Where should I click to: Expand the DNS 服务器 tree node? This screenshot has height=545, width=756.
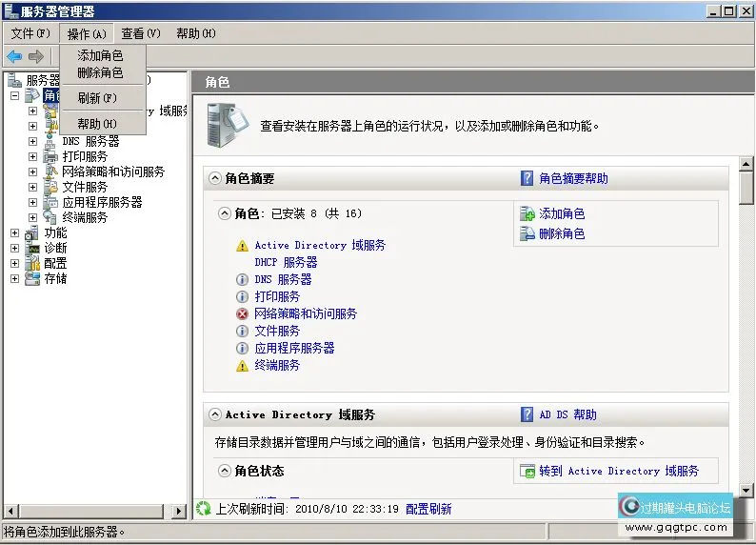pos(32,141)
